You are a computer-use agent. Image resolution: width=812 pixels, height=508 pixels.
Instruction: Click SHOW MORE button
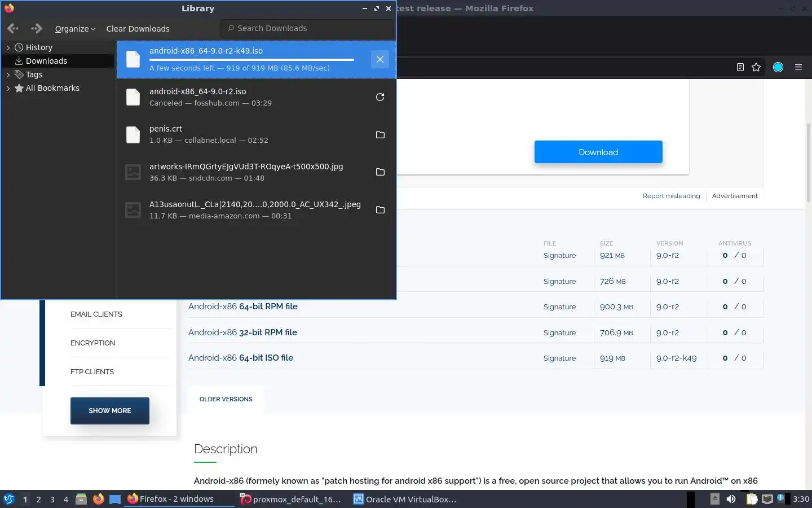[110, 411]
